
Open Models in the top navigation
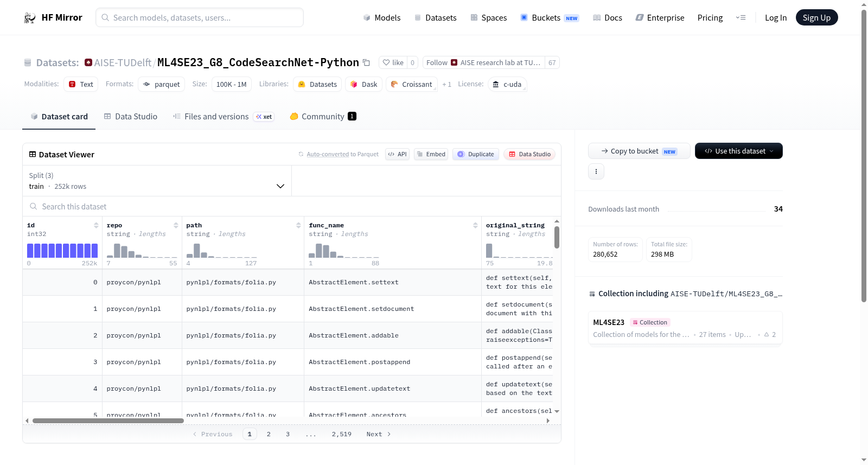coord(382,18)
